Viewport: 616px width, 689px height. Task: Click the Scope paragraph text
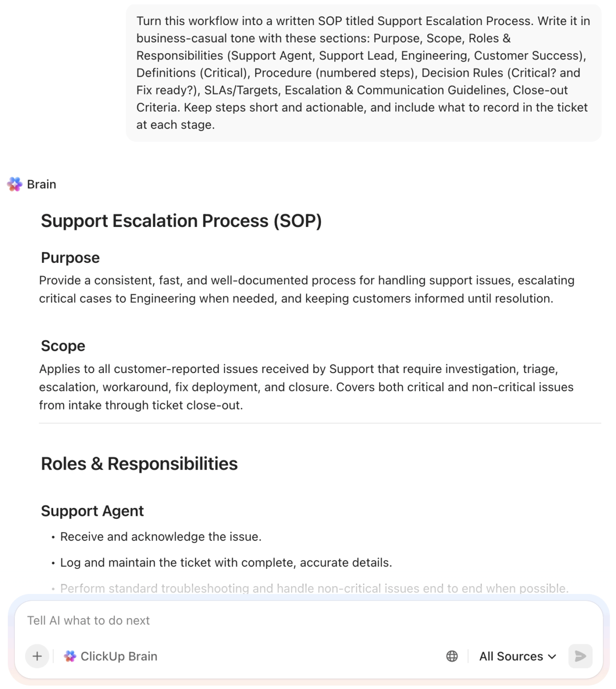click(306, 387)
